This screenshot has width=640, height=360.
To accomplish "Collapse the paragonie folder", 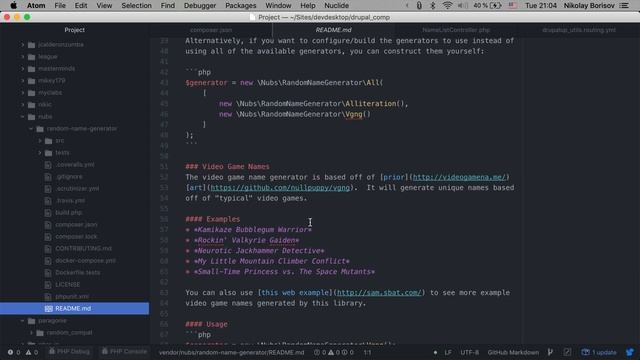I will coord(23,321).
